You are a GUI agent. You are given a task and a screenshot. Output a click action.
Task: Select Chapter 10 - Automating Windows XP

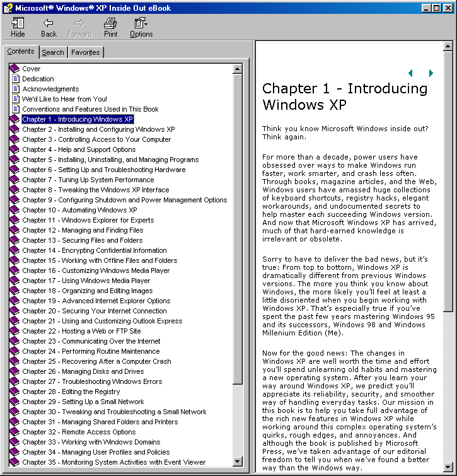tap(79, 210)
